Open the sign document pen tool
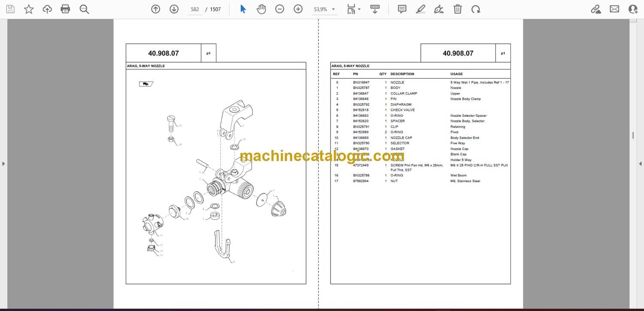The width and height of the screenshot is (644, 311). (x=439, y=9)
